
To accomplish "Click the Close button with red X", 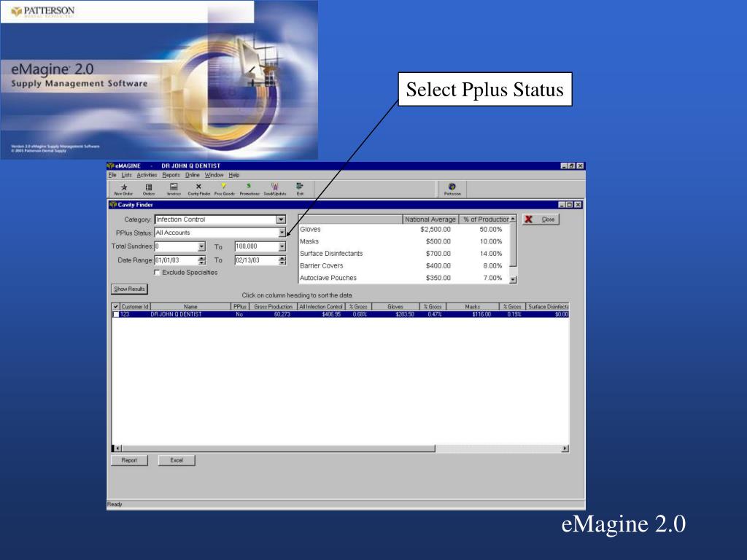I will coord(541,219).
